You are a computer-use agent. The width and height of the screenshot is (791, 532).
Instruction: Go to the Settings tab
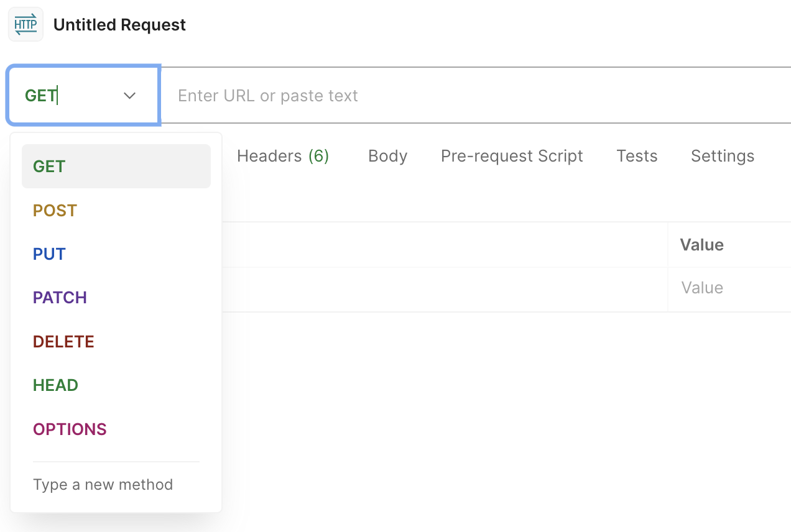722,156
